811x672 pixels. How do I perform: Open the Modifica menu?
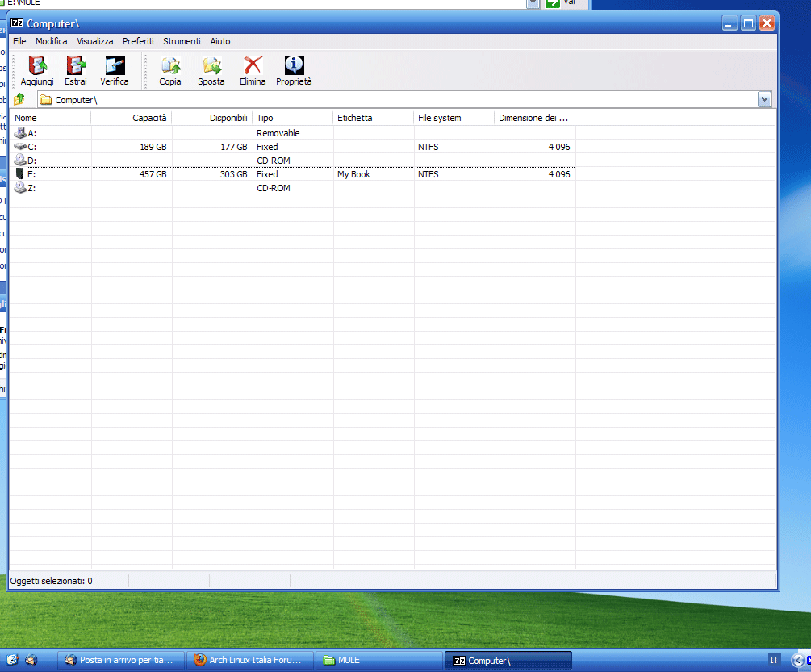pyautogui.click(x=51, y=41)
